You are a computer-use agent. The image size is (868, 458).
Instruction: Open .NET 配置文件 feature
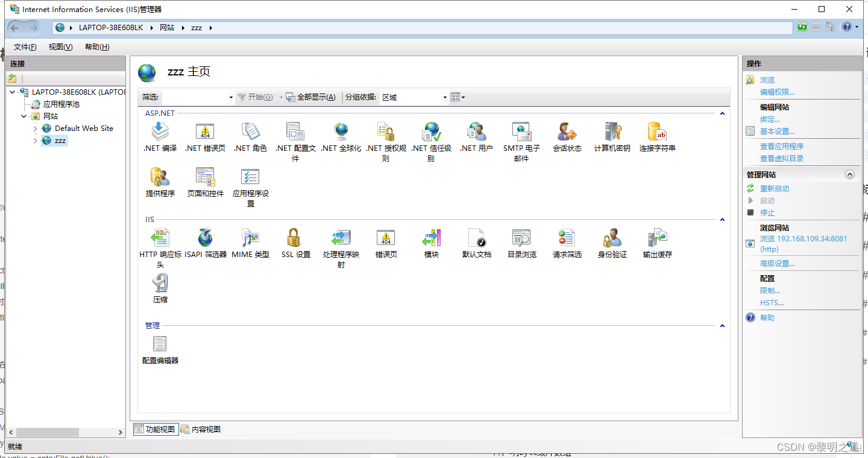295,132
